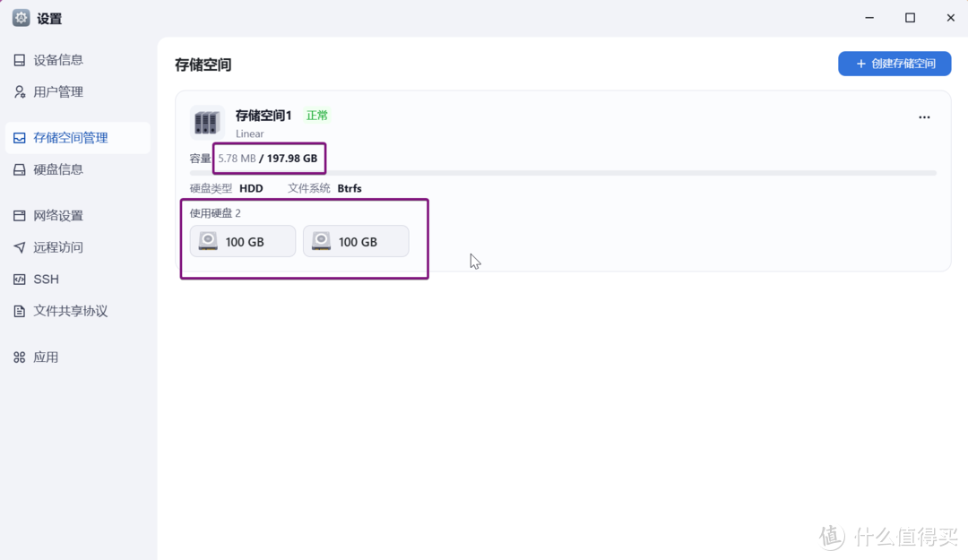Click the 文件共享协议 document icon
Viewport: 968px width, 560px height.
click(x=20, y=311)
